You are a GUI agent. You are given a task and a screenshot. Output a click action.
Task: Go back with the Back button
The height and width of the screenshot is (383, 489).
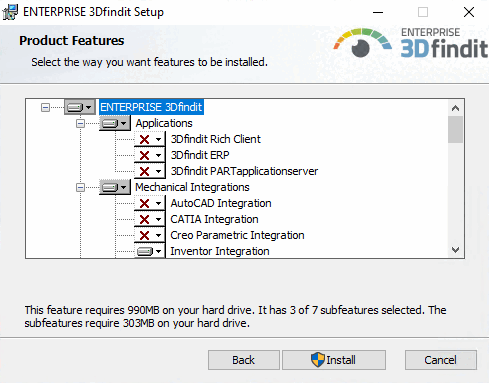coord(244,360)
